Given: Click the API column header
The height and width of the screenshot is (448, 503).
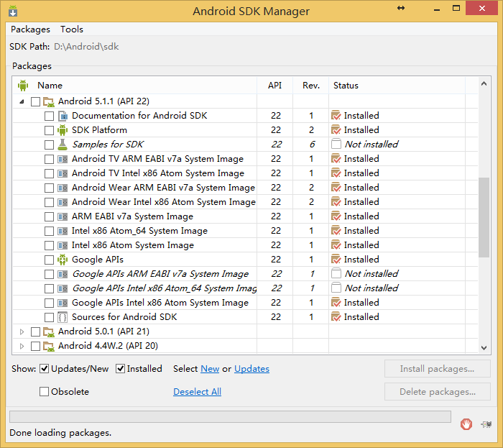Looking at the screenshot, I should pos(275,86).
